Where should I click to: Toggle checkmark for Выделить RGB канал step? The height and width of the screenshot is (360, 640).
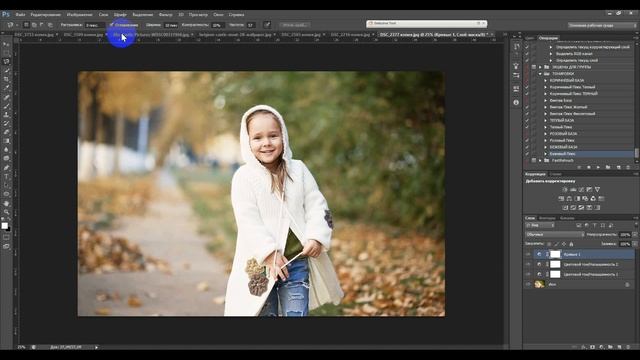coord(527,53)
